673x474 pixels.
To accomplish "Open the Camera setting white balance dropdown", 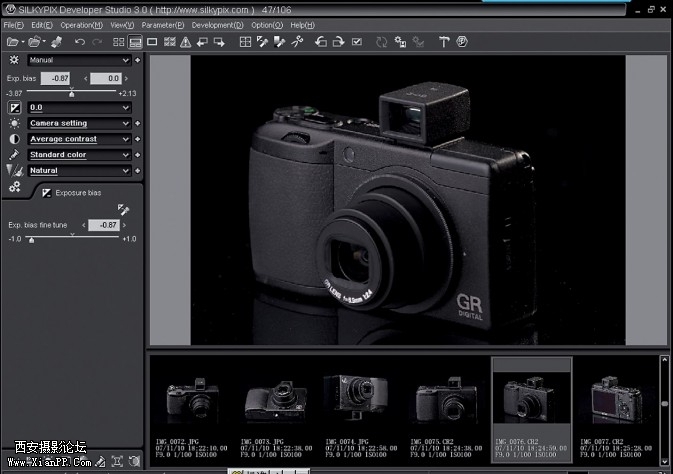I will pos(79,123).
